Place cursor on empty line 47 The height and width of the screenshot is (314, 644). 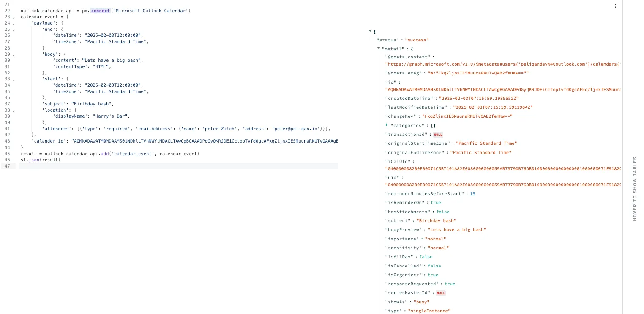[177, 166]
